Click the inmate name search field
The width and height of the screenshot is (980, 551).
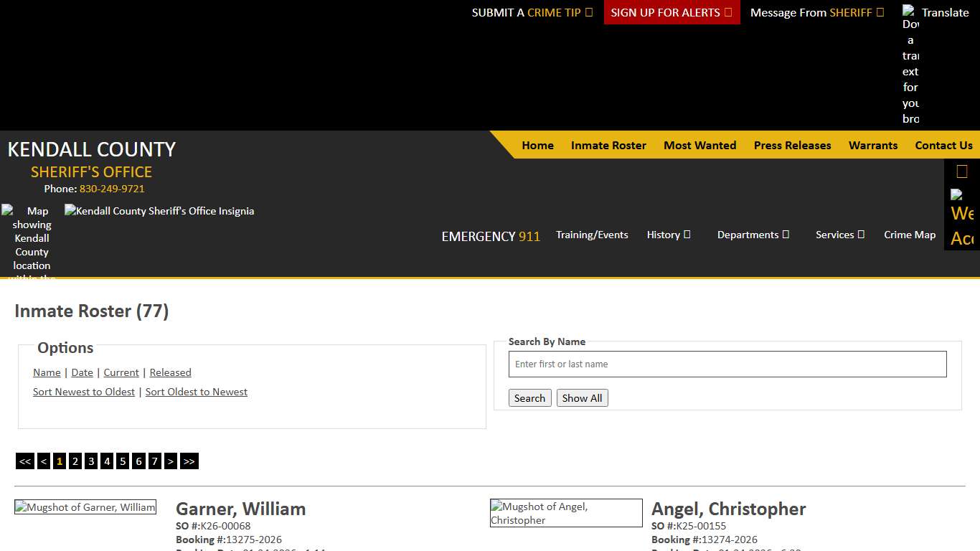point(727,364)
